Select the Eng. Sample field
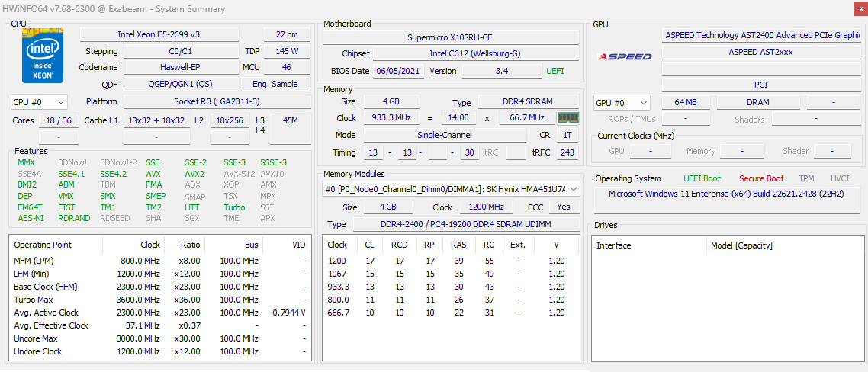This screenshot has height=372, width=868. tap(275, 85)
